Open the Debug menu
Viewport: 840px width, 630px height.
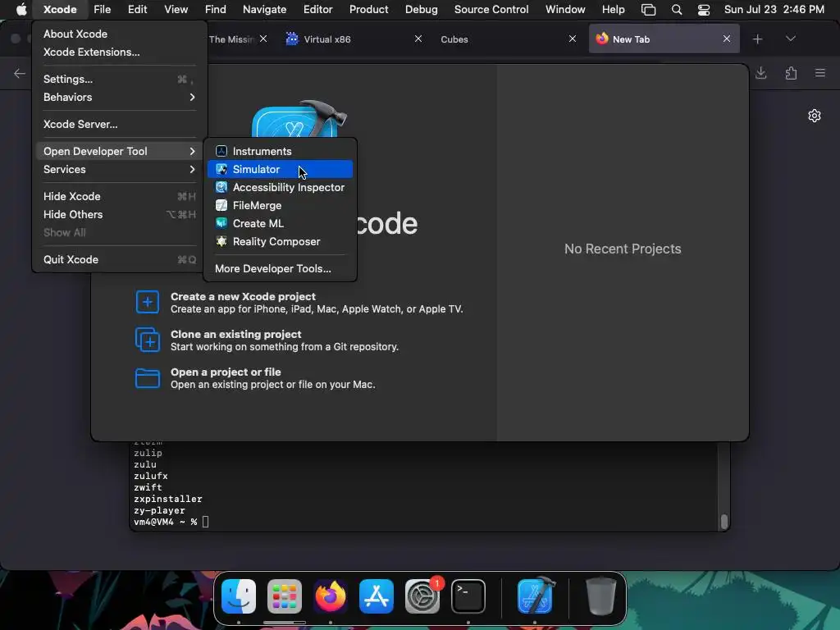click(421, 9)
